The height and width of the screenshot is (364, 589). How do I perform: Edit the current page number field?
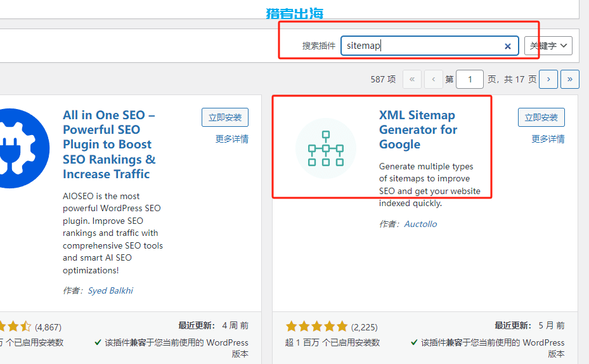coord(470,79)
